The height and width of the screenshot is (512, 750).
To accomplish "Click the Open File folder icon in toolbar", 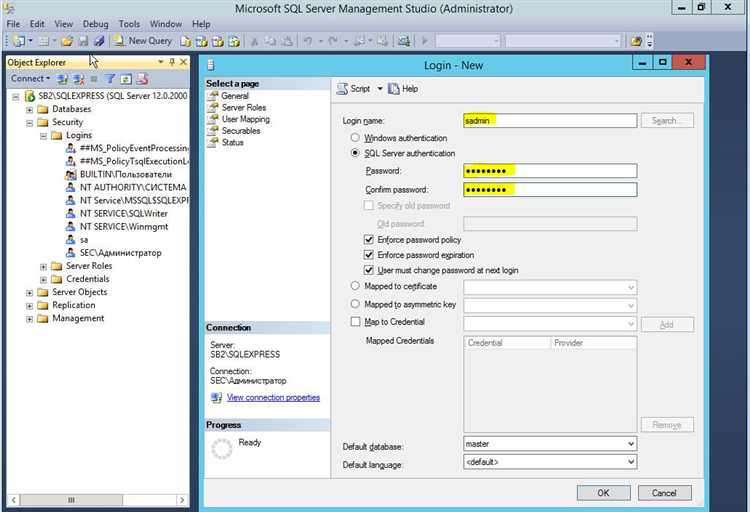I will (x=67, y=41).
